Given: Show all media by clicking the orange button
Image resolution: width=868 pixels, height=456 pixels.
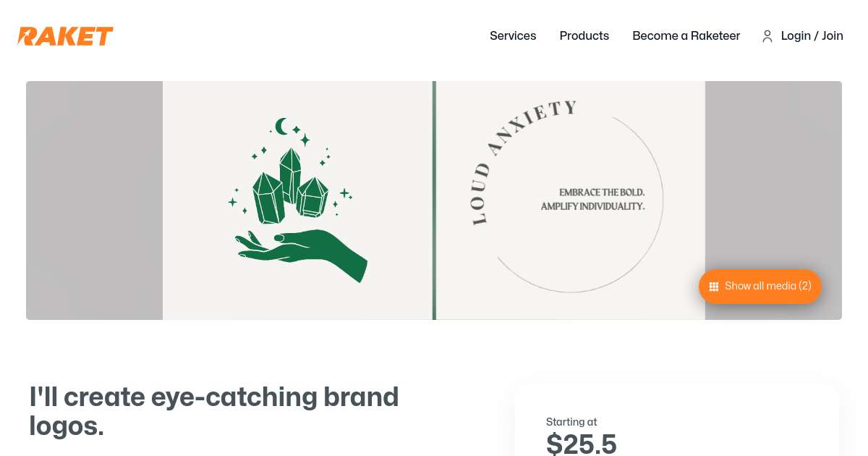Looking at the screenshot, I should coord(759,286).
